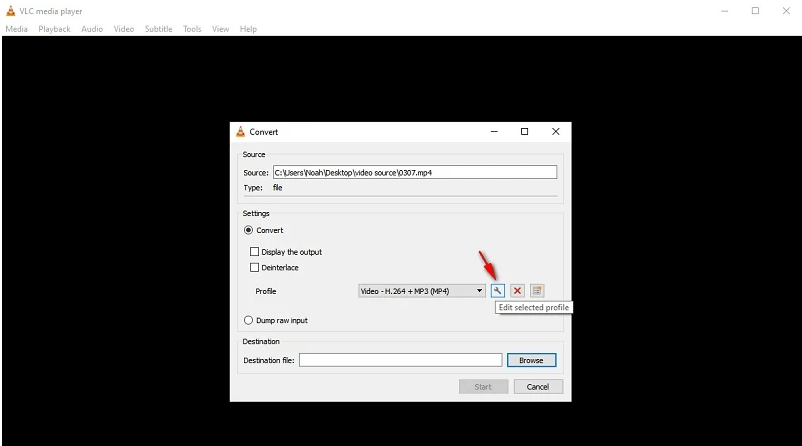Open the Playback menu

pyautogui.click(x=54, y=29)
